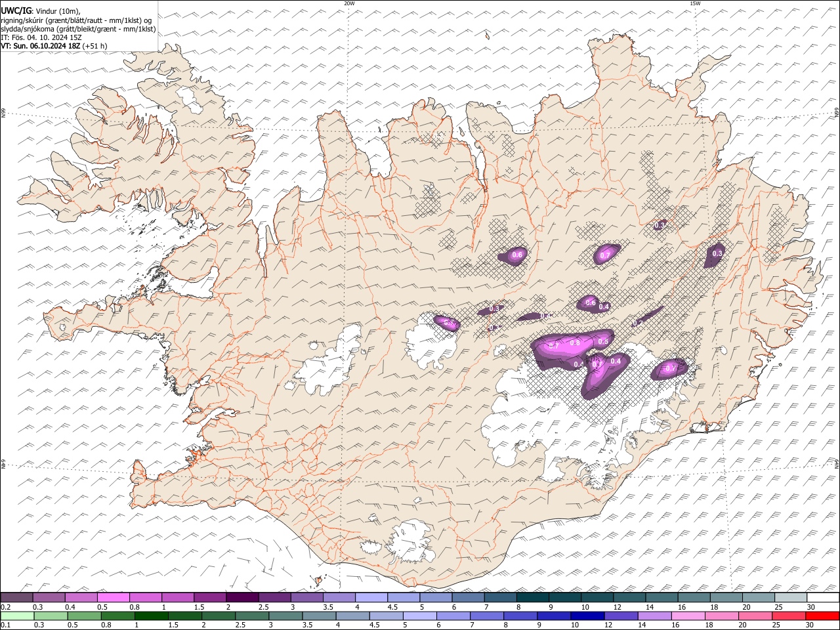Click the 0.8 value on the large purple area
The height and width of the screenshot is (630, 840).
point(575,343)
